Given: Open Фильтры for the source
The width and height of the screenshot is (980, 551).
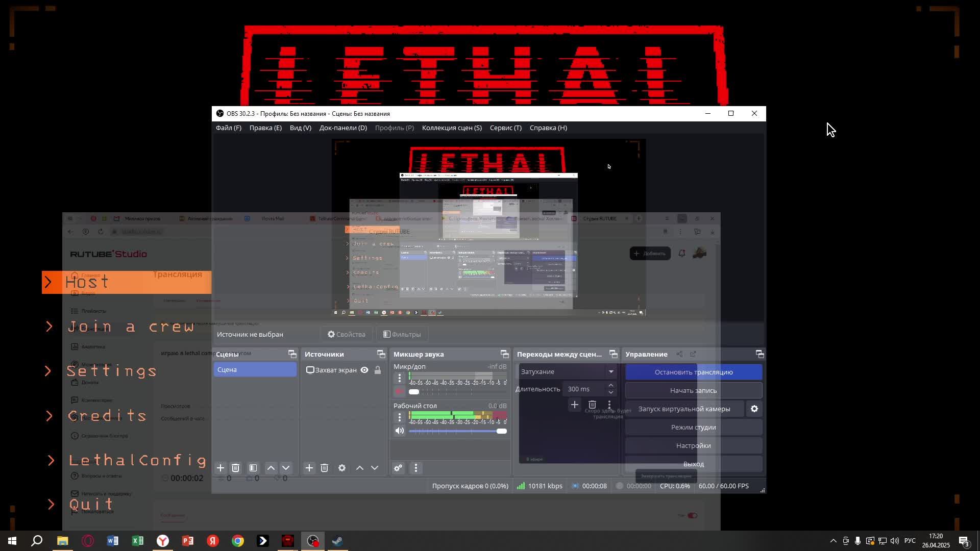Looking at the screenshot, I should pos(402,334).
